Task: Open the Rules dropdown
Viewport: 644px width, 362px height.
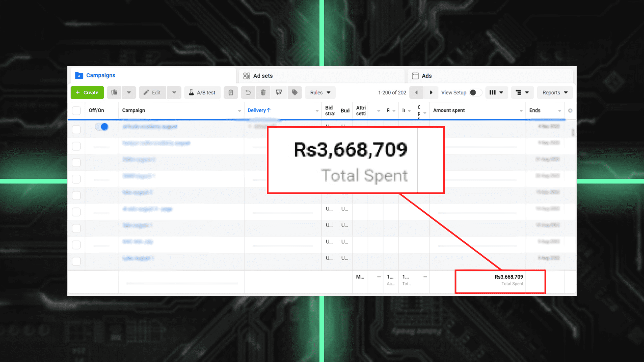Action: click(x=320, y=93)
